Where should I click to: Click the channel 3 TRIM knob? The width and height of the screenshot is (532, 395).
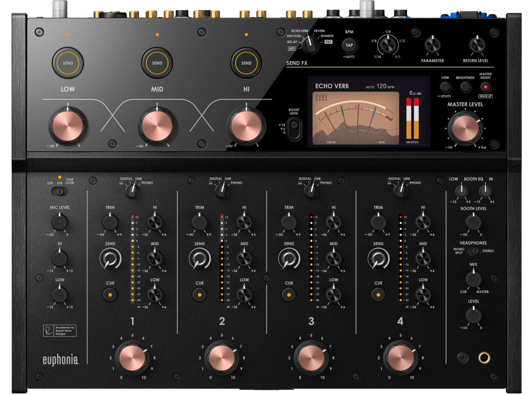[x=289, y=223]
